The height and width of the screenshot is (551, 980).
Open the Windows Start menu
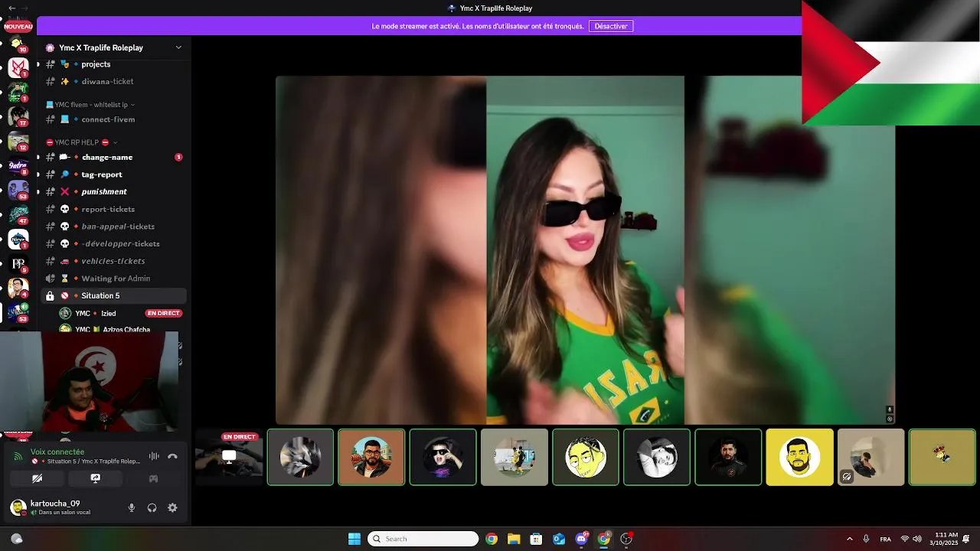click(354, 539)
